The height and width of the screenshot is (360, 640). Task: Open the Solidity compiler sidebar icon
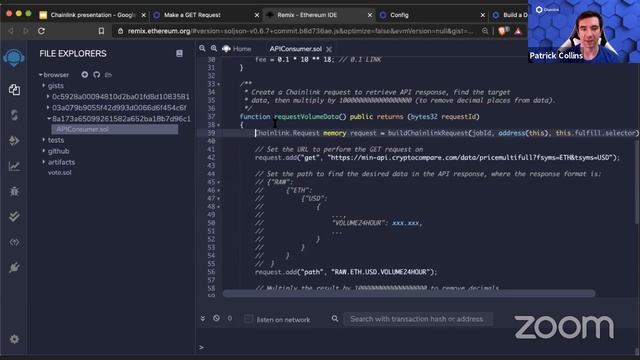click(x=14, y=115)
